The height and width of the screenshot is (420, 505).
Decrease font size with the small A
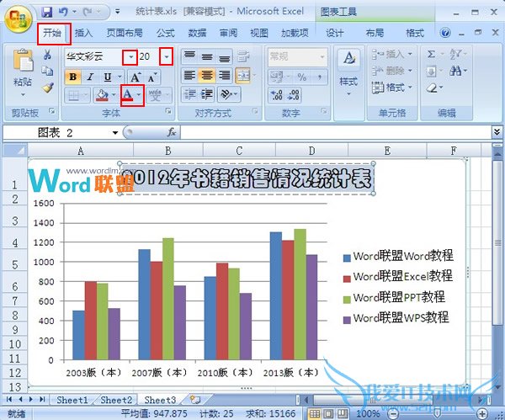tap(152, 77)
